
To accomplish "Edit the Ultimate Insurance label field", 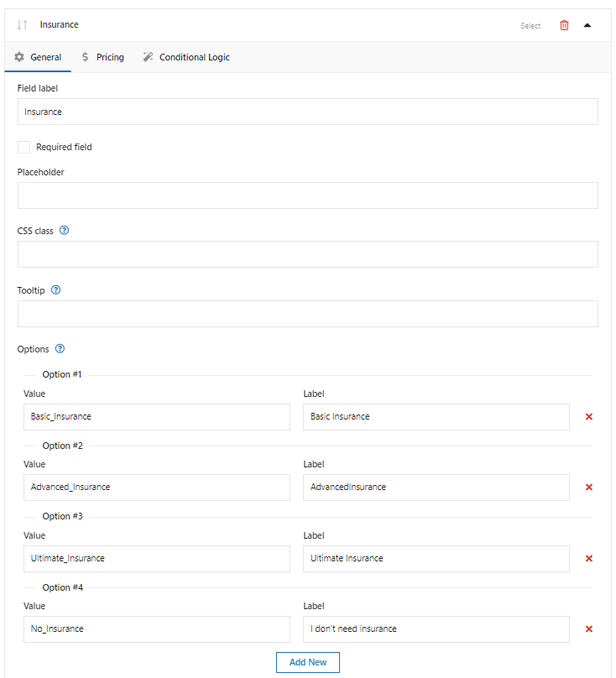I will click(x=436, y=559).
